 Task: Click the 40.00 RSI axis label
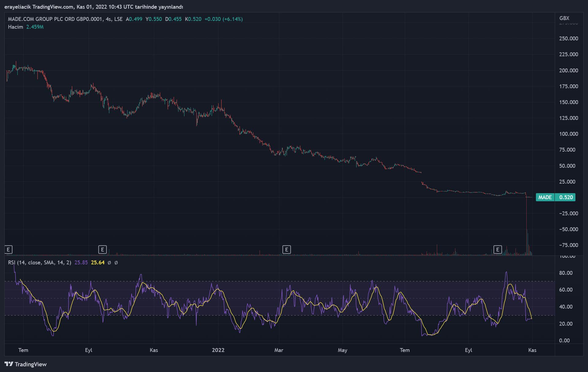point(566,307)
